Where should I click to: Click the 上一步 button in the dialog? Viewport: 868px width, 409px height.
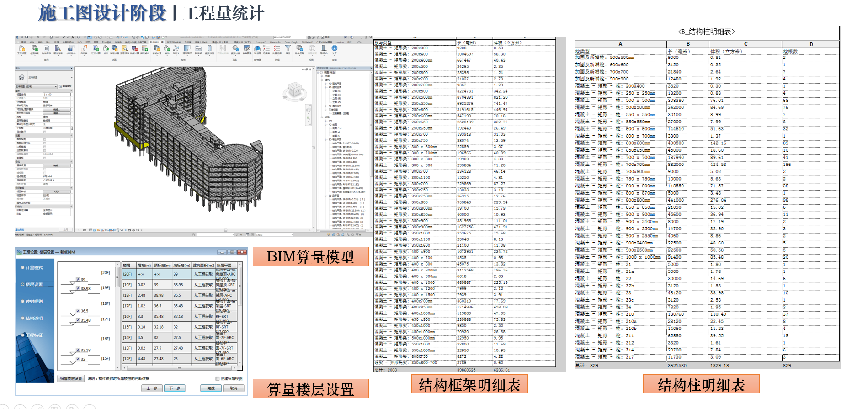[x=152, y=388]
